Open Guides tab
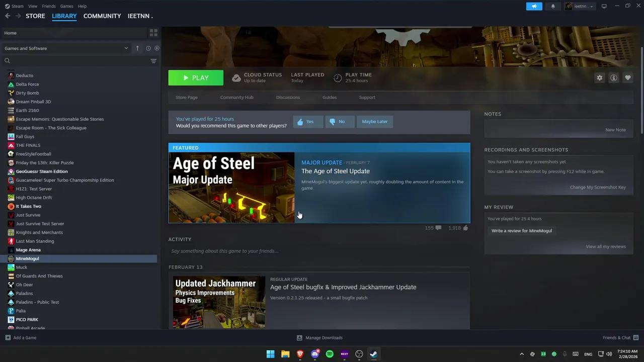 coord(330,98)
